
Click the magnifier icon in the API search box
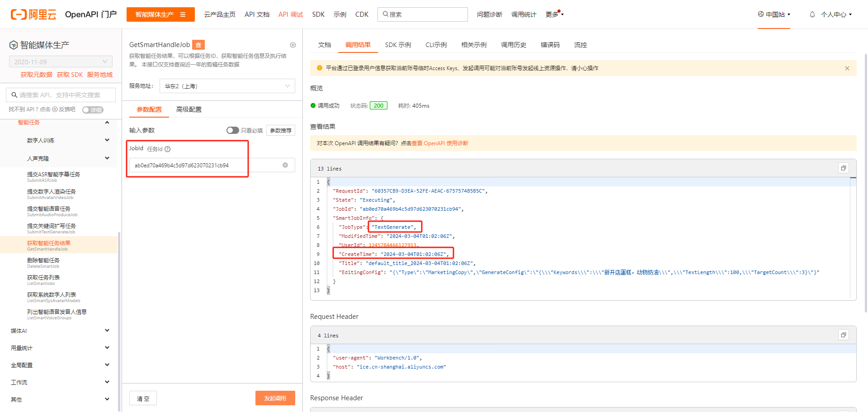[x=14, y=95]
